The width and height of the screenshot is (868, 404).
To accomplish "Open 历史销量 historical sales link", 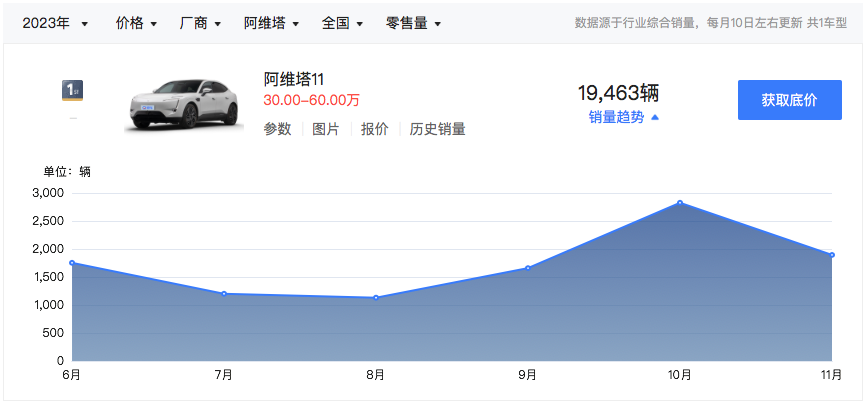I will [437, 129].
